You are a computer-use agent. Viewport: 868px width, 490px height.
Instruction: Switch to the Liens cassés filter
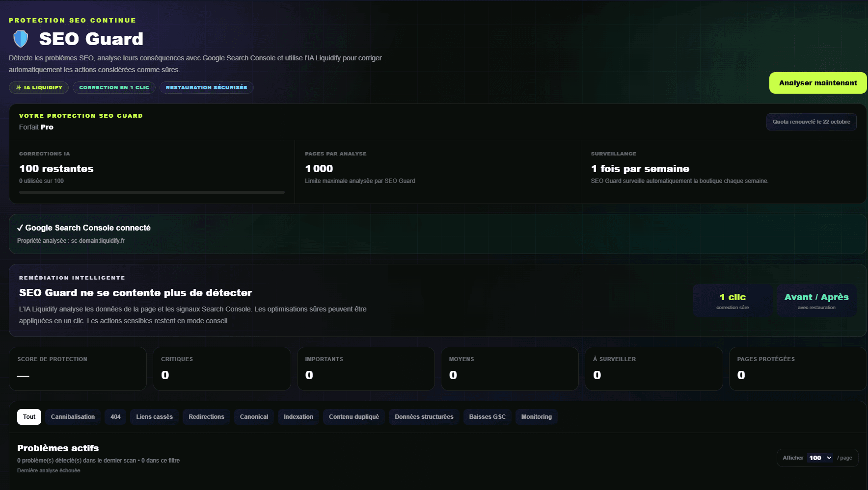pos(154,417)
